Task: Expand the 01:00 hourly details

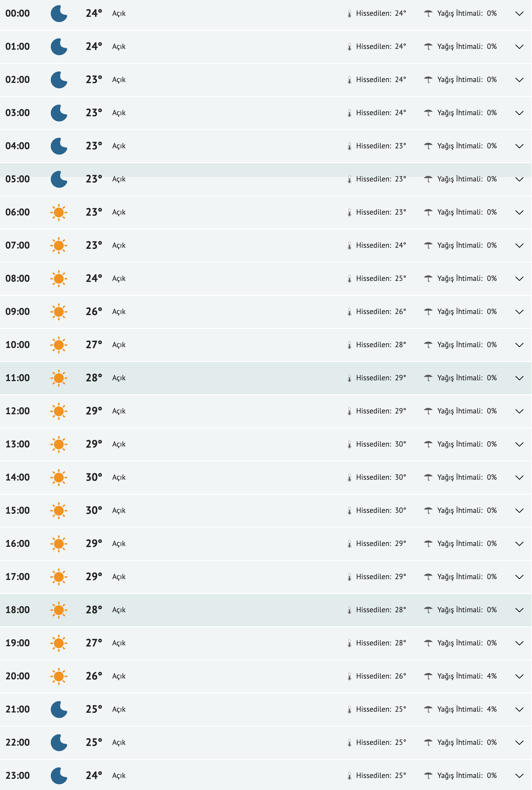Action: pos(519,47)
